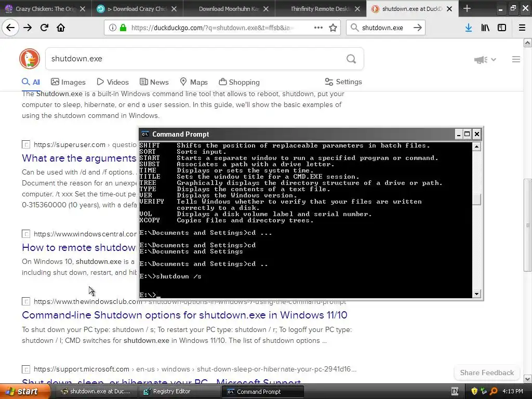Select the All search category
532x399 pixels.
click(x=31, y=82)
